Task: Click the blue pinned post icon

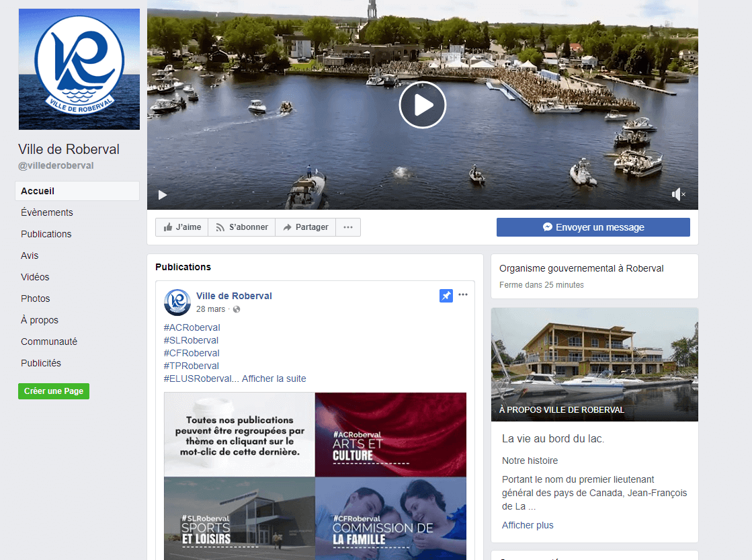Action: click(446, 296)
